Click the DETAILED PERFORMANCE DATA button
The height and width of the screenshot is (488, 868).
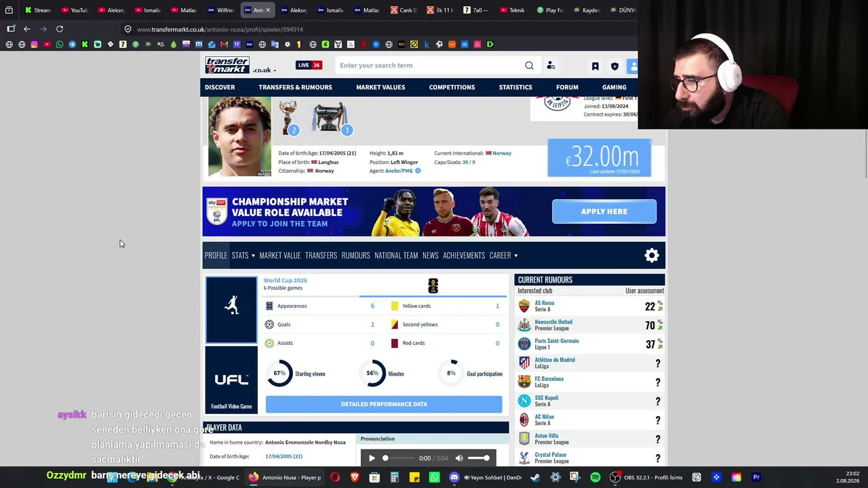click(384, 404)
